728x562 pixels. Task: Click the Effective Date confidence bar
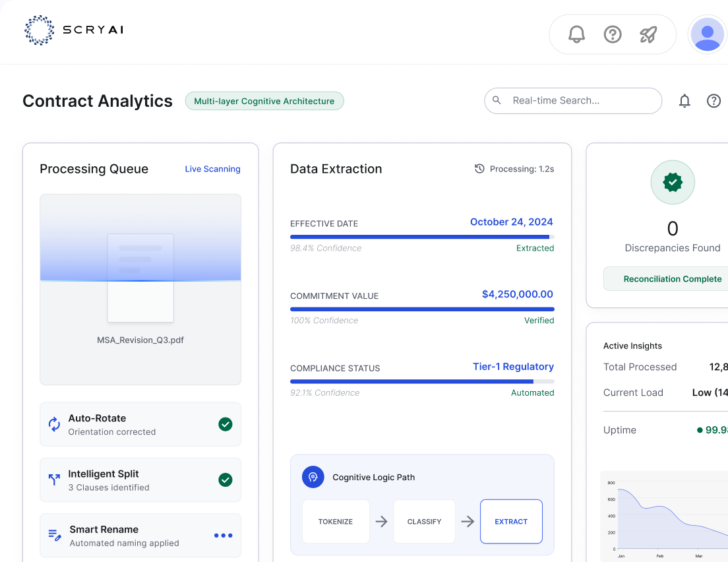click(422, 237)
